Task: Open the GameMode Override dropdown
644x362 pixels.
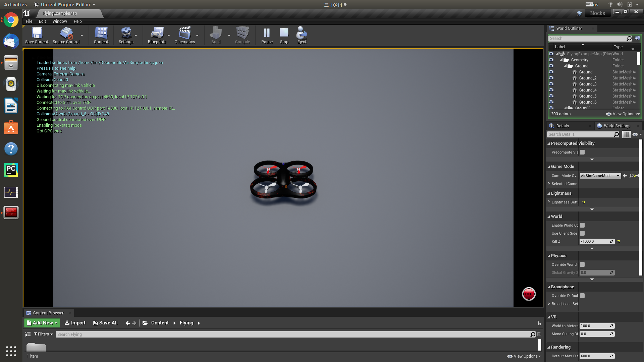Action: coord(600,176)
